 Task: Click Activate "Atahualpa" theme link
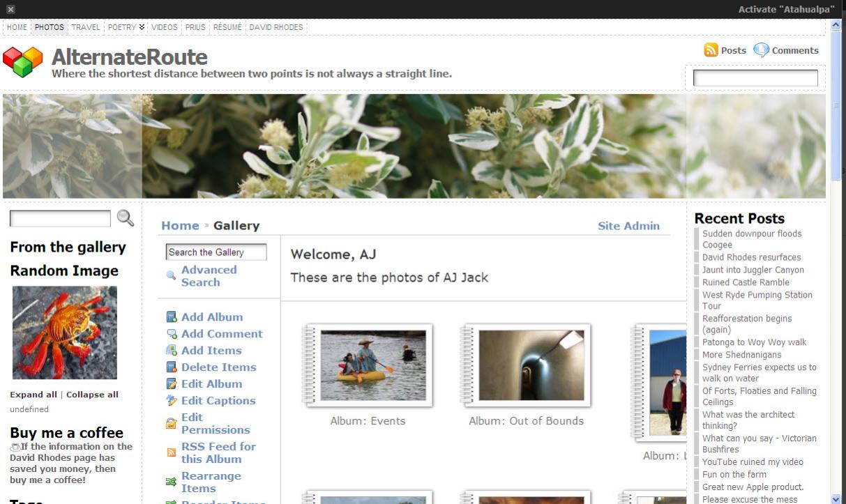(x=787, y=9)
